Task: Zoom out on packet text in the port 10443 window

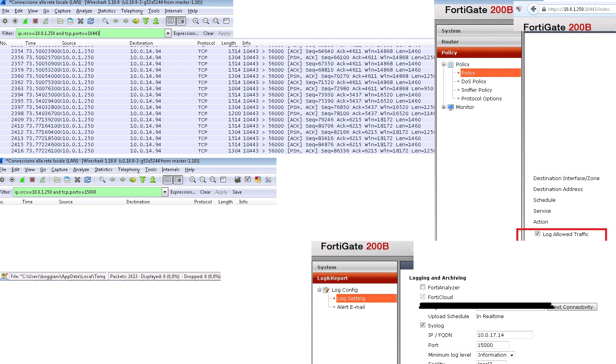Action: point(206,21)
